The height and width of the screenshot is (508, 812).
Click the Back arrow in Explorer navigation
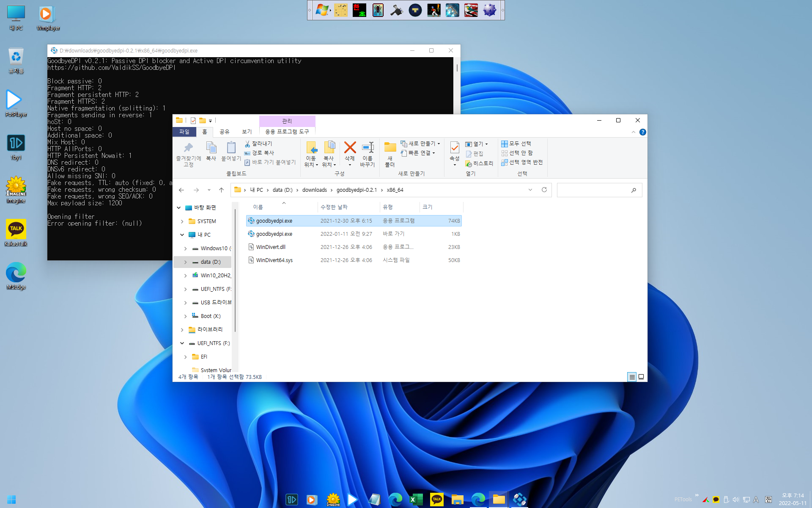click(181, 190)
